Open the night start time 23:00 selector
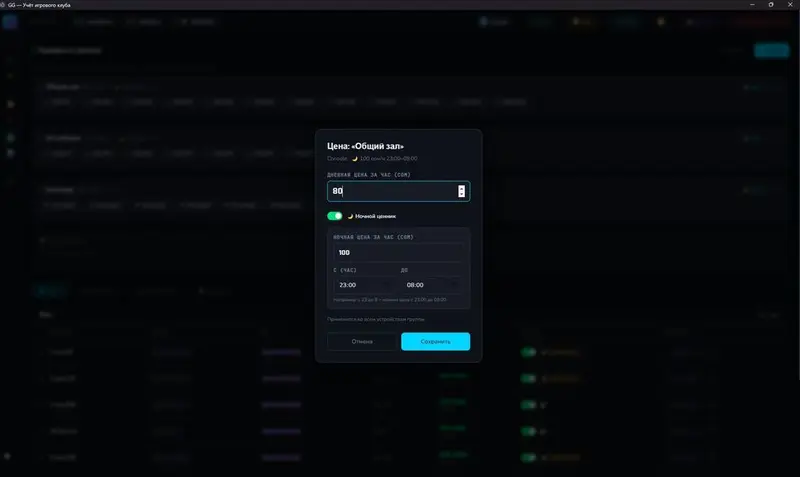 coord(365,285)
